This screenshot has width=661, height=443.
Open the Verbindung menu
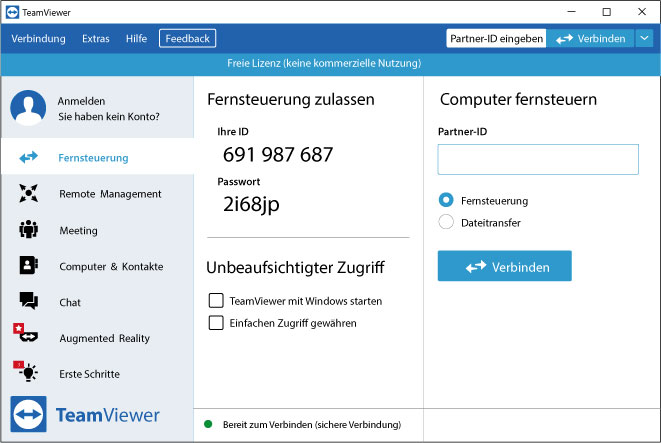click(x=38, y=39)
